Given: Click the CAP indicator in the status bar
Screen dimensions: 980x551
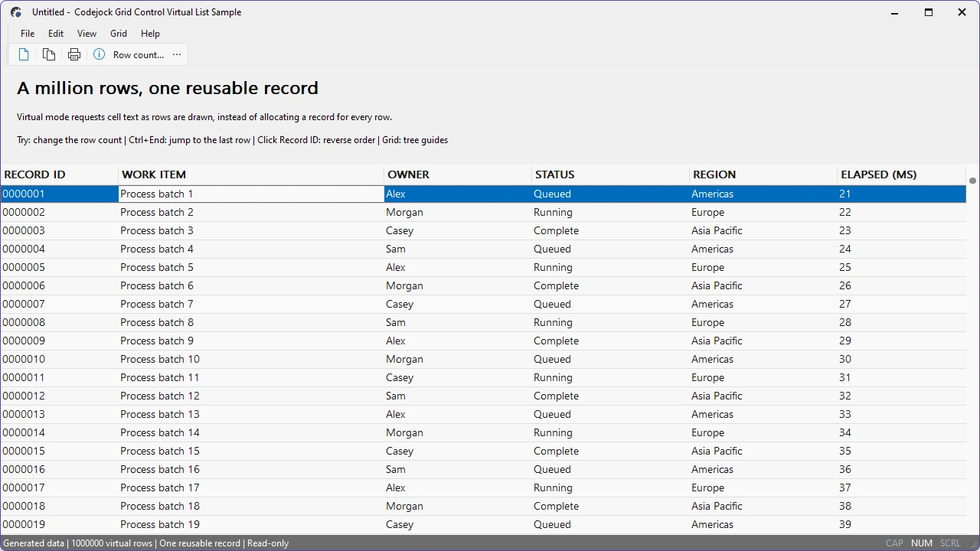Looking at the screenshot, I should pyautogui.click(x=894, y=543).
